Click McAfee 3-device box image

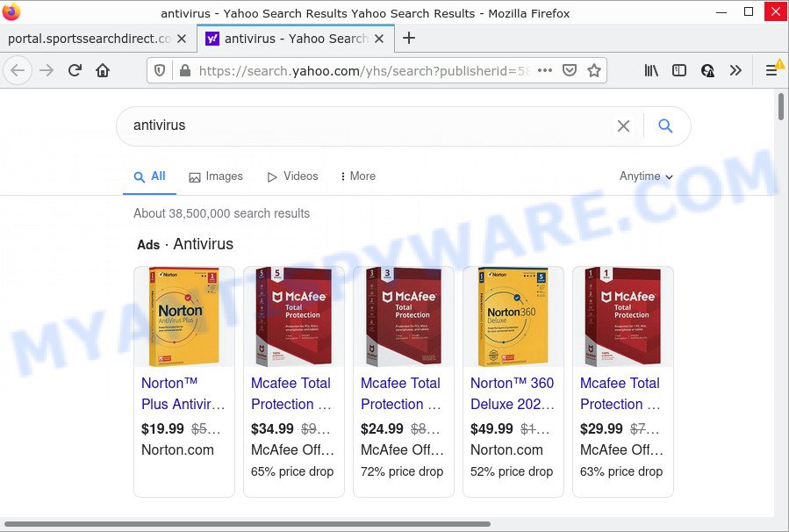point(404,317)
